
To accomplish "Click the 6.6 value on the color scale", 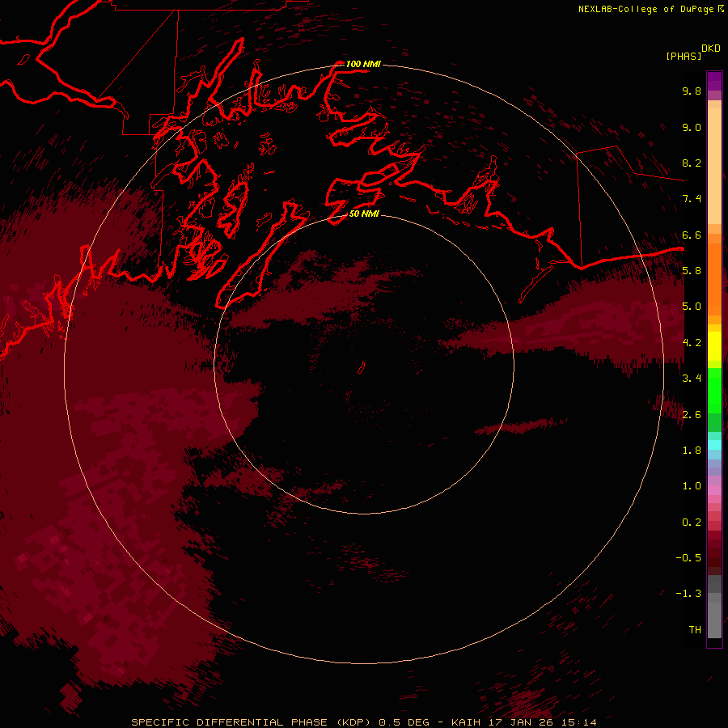I will click(692, 235).
